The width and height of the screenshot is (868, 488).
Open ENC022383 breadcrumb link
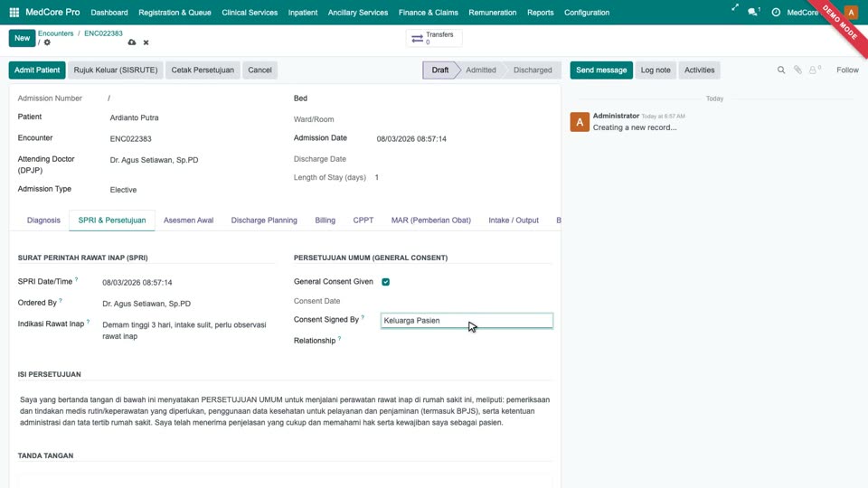[x=103, y=33]
